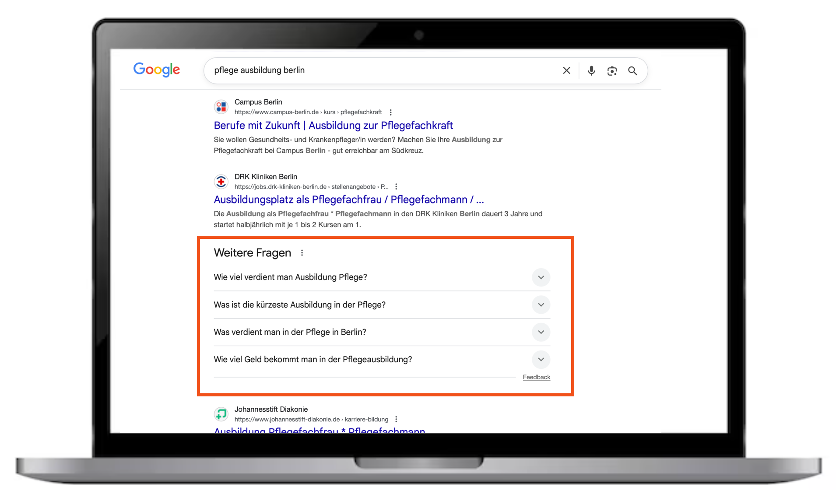The width and height of the screenshot is (836, 504).
Task: Open the Campus Berlin favicon
Action: click(x=221, y=107)
